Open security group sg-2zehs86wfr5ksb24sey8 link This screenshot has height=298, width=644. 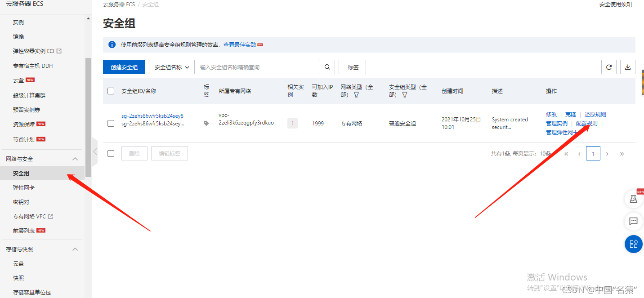pyautogui.click(x=152, y=116)
